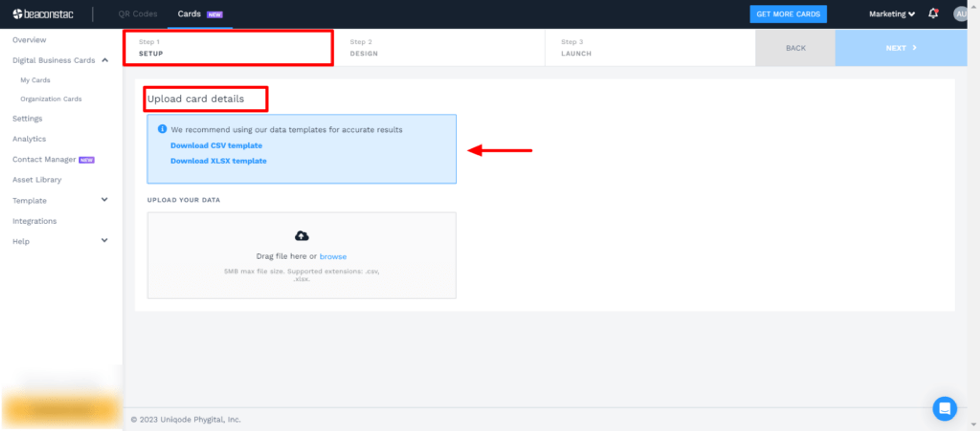Switch to the Cards tab
Image resolution: width=980 pixels, height=431 pixels.
click(x=189, y=14)
